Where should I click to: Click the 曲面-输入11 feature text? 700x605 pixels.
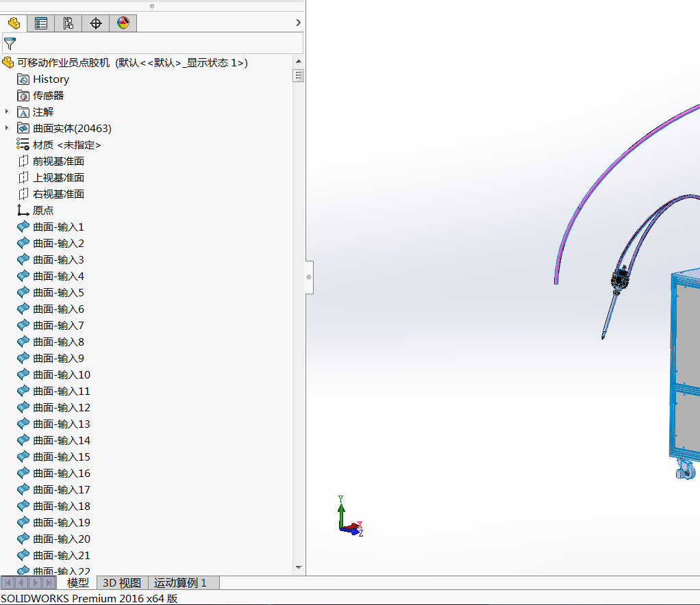point(62,391)
